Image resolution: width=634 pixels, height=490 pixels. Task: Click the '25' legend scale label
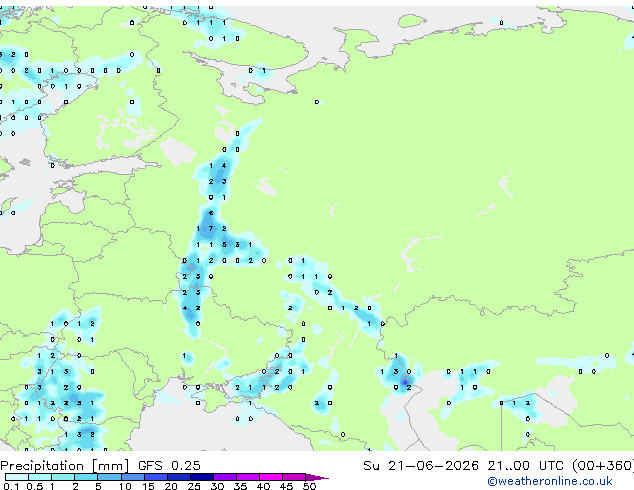(x=194, y=486)
